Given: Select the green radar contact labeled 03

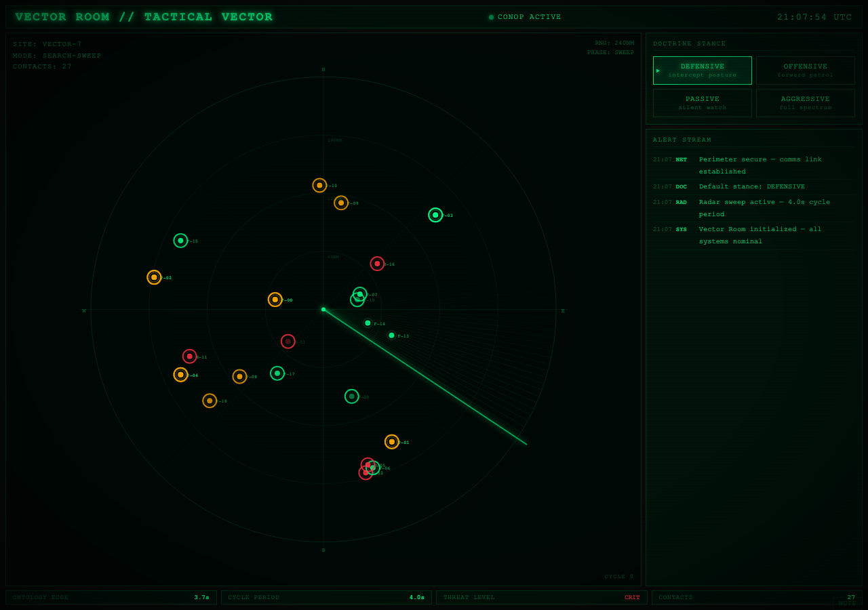Looking at the screenshot, I should (x=435, y=215).
